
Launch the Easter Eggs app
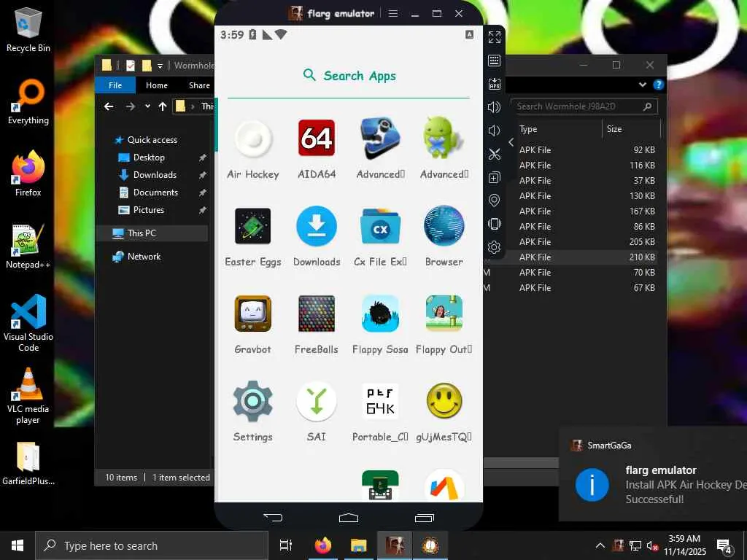click(x=253, y=237)
